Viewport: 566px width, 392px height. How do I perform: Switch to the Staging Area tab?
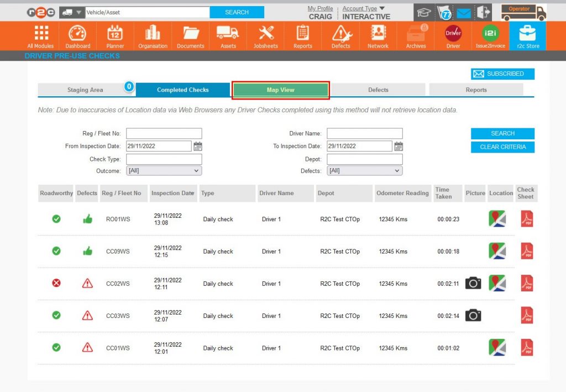pos(85,90)
